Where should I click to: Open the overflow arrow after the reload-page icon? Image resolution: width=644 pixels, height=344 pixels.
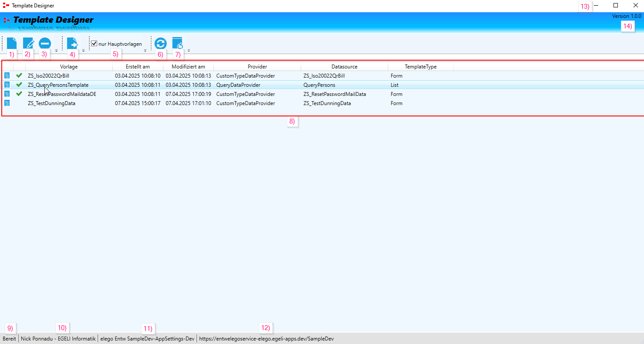[189, 51]
